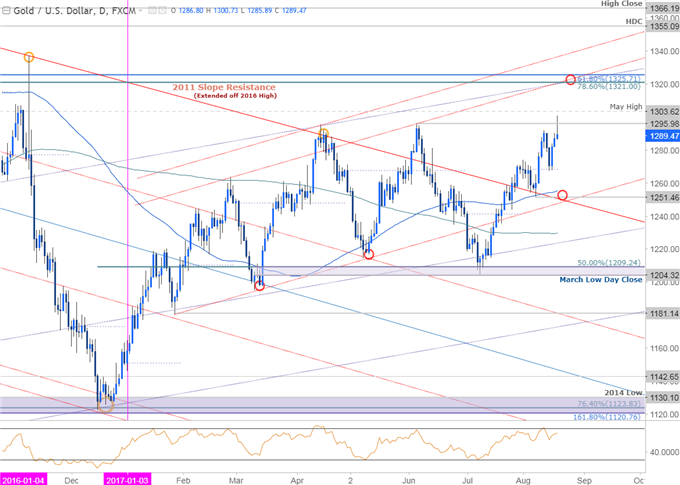Click the Jun label on the time axis
680x485 pixels.
click(x=409, y=480)
